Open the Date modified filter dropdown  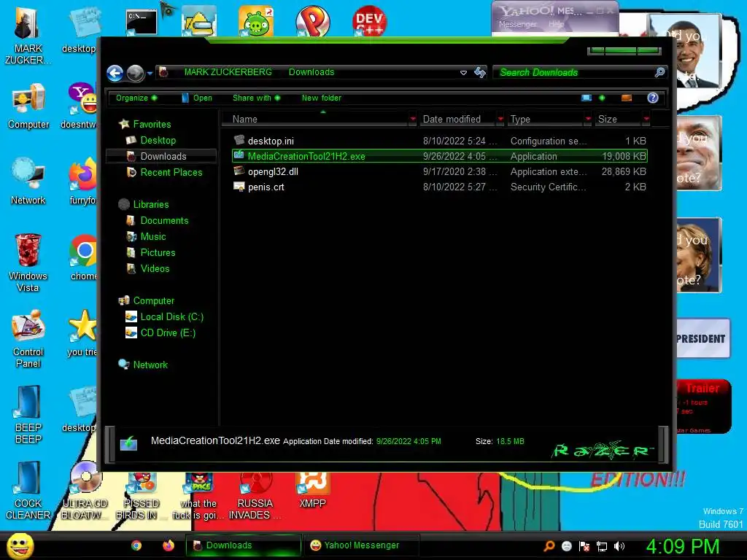(x=500, y=119)
